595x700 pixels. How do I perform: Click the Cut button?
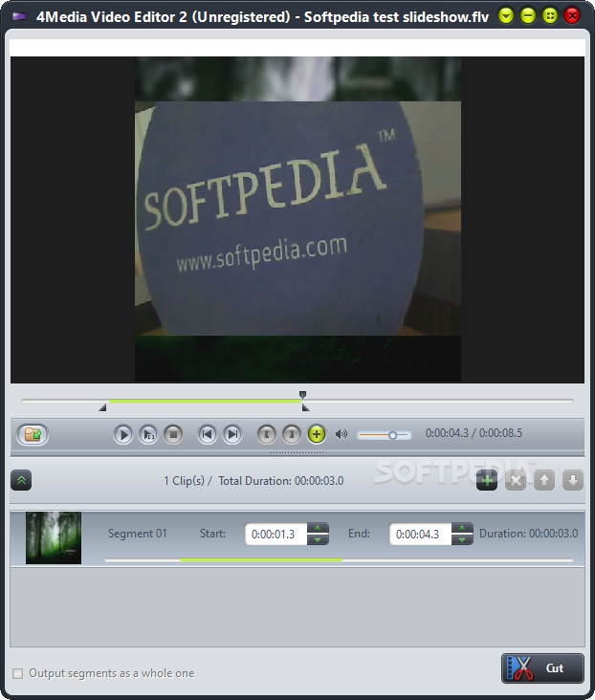(542, 668)
